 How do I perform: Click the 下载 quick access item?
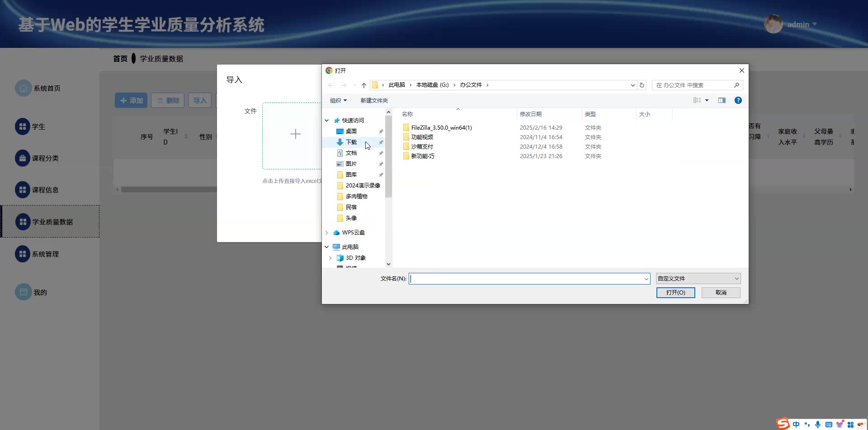click(x=351, y=142)
